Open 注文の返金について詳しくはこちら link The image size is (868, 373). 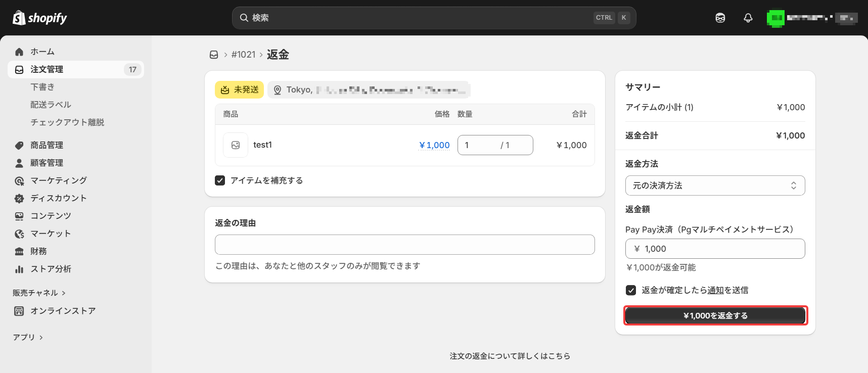click(510, 356)
